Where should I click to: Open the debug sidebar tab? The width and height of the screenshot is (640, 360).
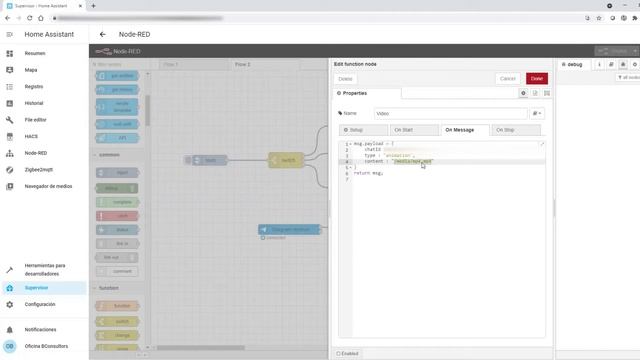point(574,64)
